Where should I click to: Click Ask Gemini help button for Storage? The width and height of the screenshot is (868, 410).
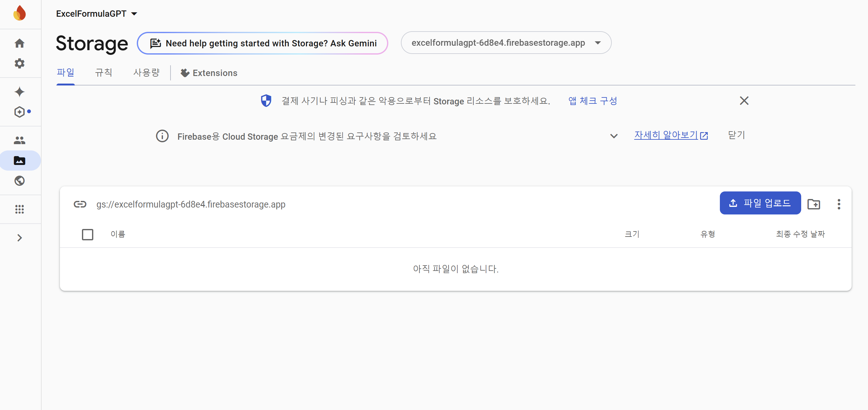click(x=263, y=43)
